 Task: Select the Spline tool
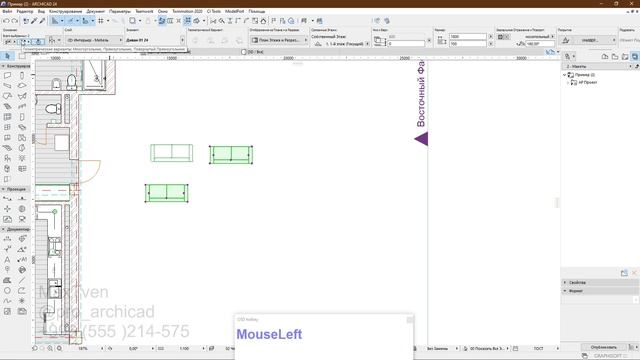pos(7,301)
